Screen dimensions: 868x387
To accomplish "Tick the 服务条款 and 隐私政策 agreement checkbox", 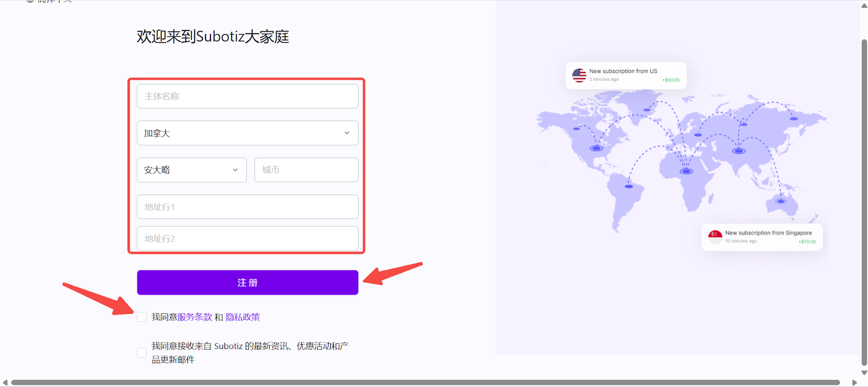I will coord(142,317).
